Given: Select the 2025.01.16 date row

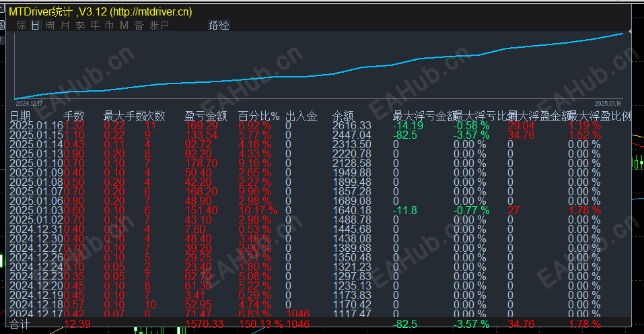Looking at the screenshot, I should [x=36, y=126].
